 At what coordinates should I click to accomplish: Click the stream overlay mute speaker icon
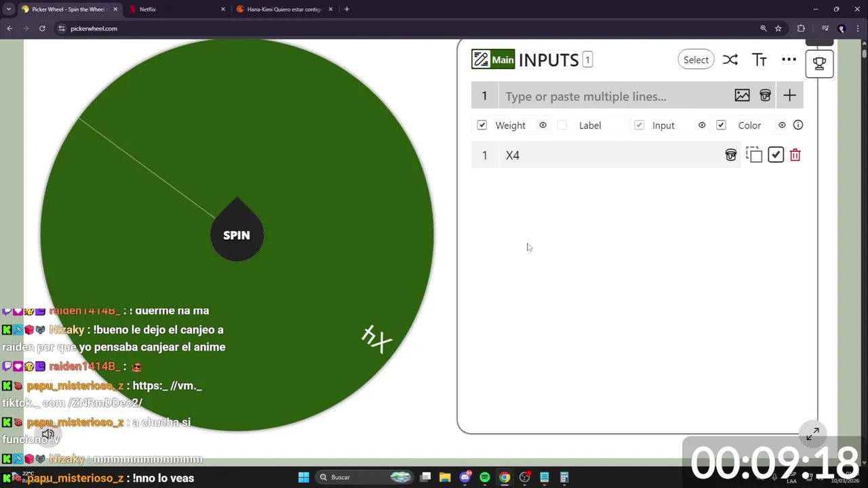[x=47, y=434]
